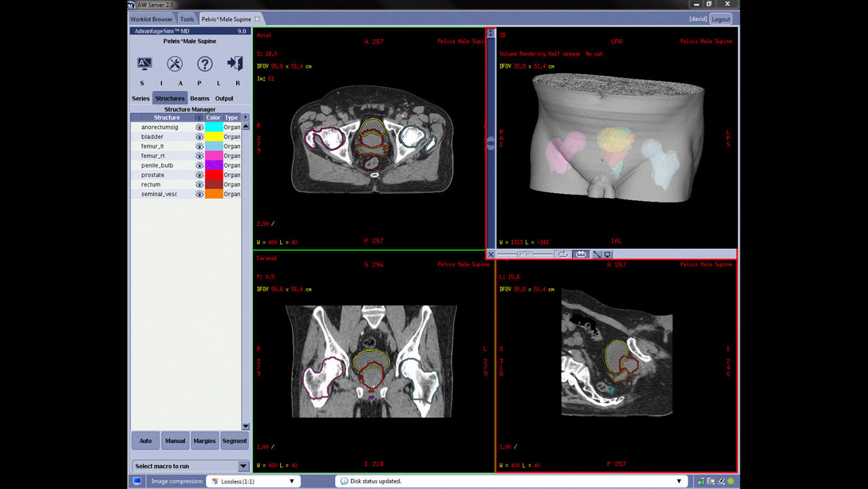
Task: Click the L orientation view letter
Action: [219, 83]
